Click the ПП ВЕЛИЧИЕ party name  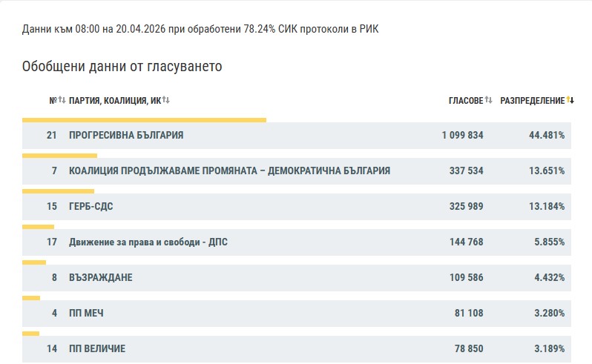[x=96, y=348]
